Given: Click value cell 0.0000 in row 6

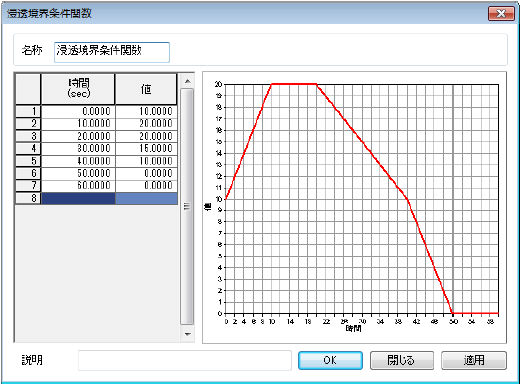Looking at the screenshot, I should 146,173.
